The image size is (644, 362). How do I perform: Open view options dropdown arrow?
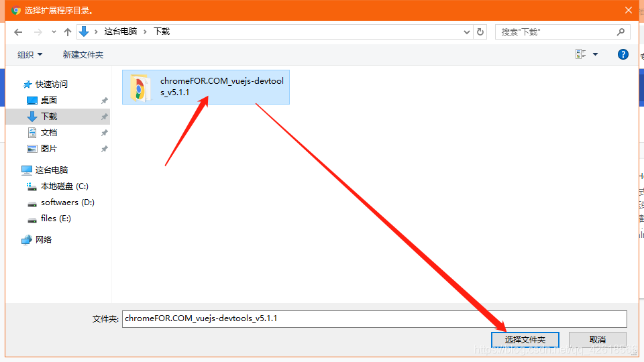[595, 54]
